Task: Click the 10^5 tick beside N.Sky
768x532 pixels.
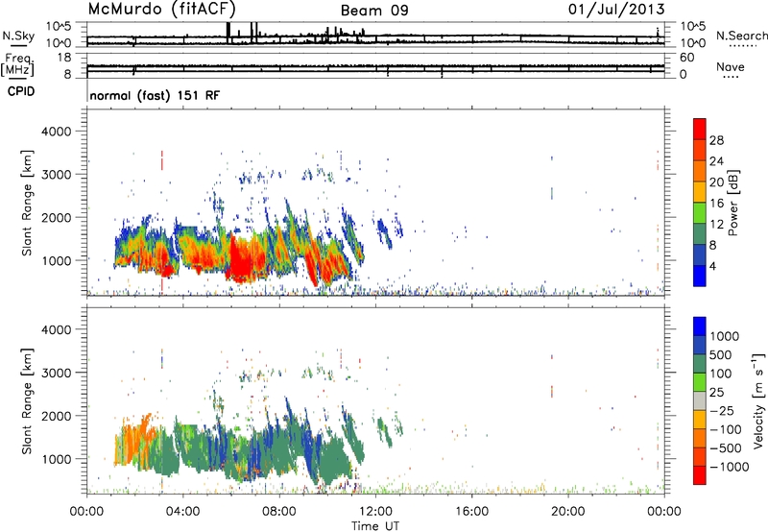Action: pos(59,26)
